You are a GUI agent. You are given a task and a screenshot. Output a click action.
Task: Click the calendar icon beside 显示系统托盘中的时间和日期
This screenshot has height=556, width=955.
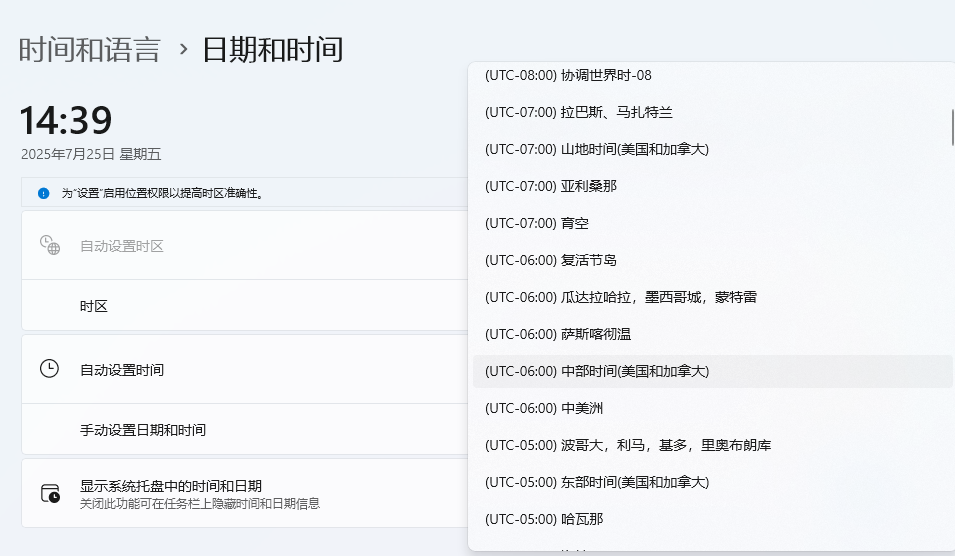click(x=50, y=493)
